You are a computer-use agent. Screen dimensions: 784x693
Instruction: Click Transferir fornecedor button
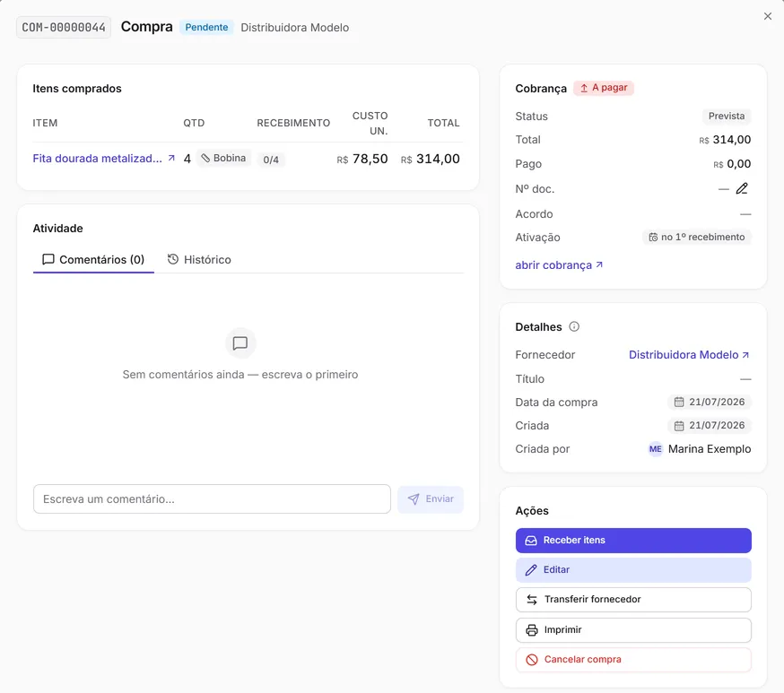633,600
